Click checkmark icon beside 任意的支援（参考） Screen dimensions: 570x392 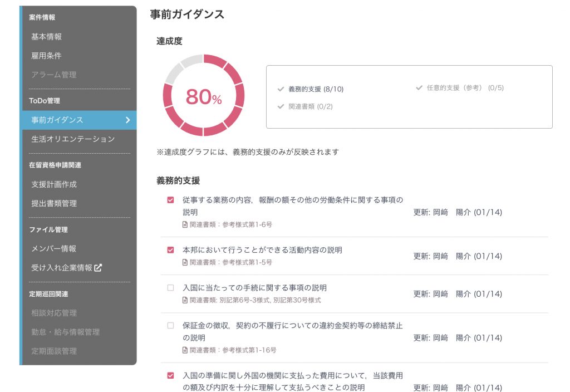coord(419,88)
